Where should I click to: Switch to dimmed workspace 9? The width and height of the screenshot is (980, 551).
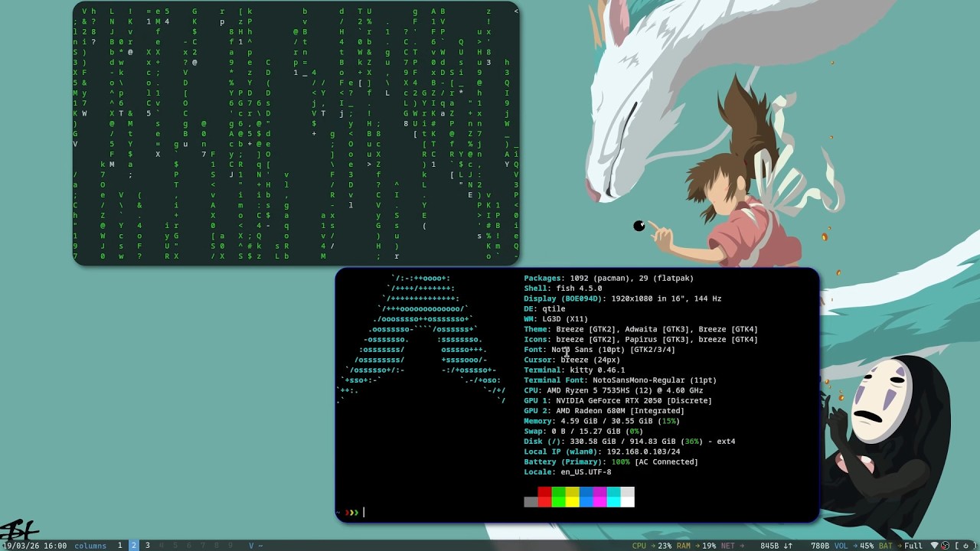tap(230, 546)
